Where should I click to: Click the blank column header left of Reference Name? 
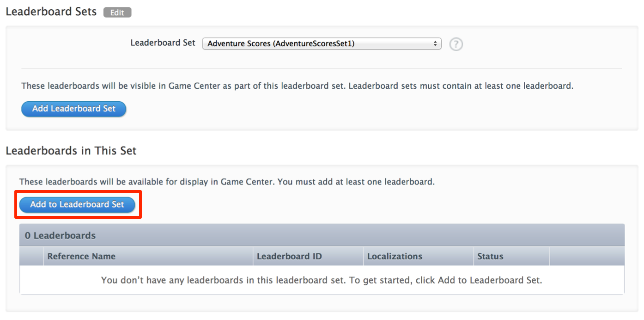31,256
